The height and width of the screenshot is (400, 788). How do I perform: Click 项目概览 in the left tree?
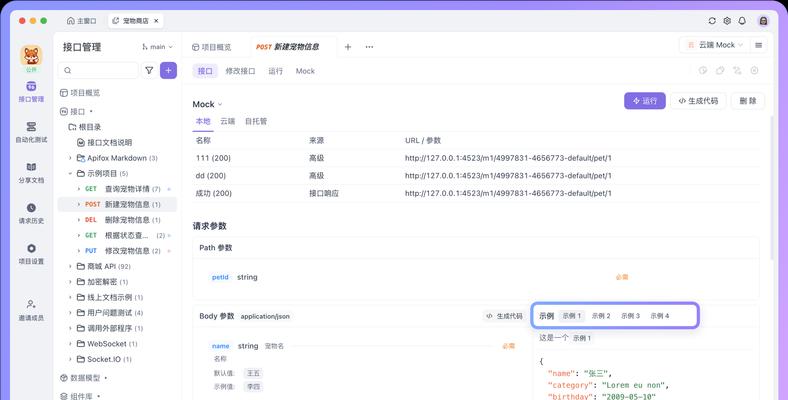[80, 93]
